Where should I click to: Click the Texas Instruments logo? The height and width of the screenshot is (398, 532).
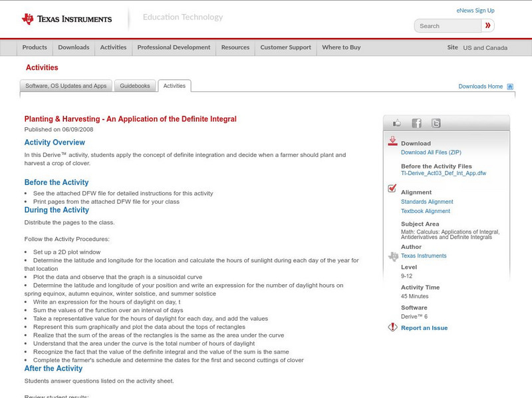(66, 19)
